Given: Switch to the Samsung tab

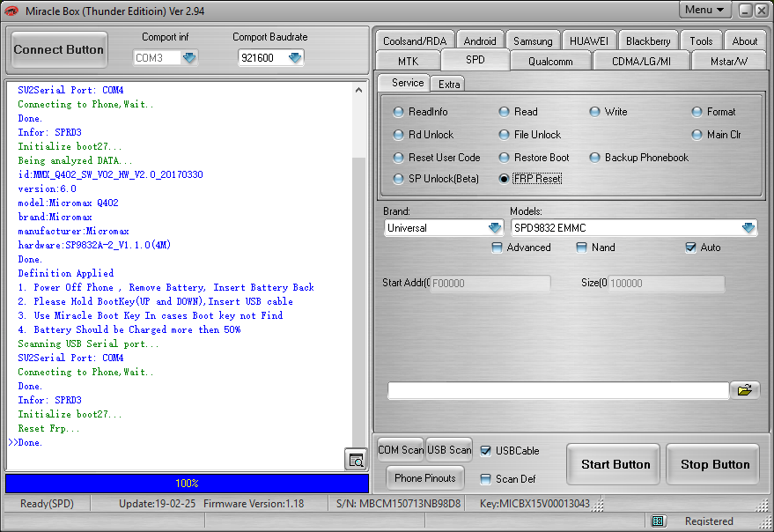Looking at the screenshot, I should [533, 41].
